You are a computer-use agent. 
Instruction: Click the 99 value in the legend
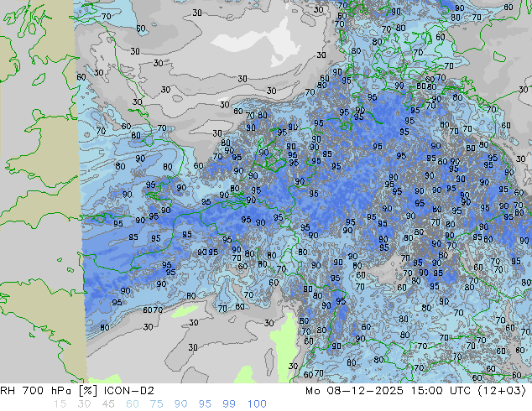pos(229,404)
